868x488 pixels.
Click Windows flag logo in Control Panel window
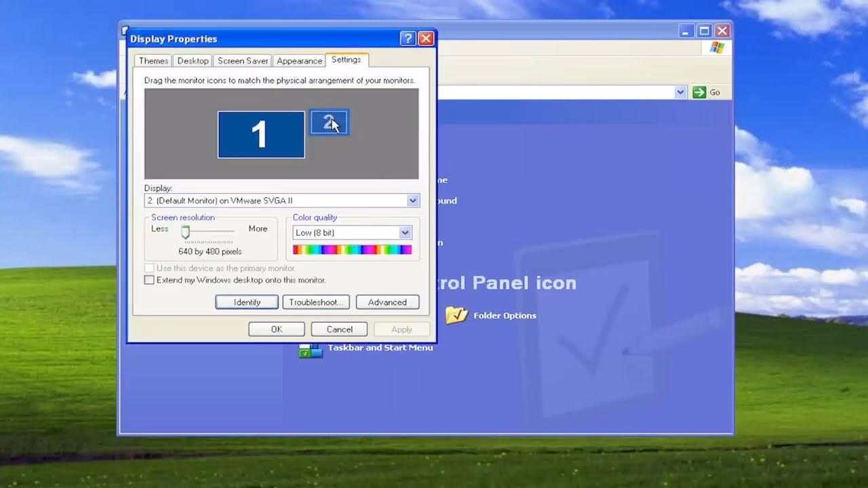click(717, 48)
